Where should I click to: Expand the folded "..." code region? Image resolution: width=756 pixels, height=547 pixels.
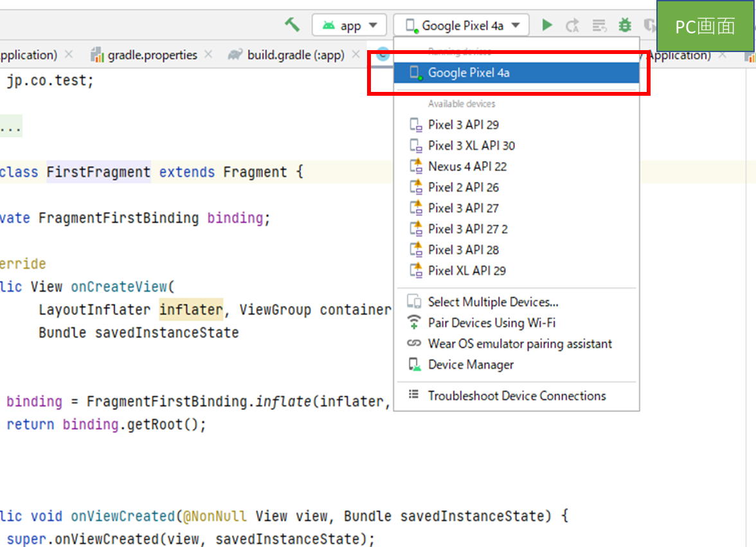tap(10, 126)
